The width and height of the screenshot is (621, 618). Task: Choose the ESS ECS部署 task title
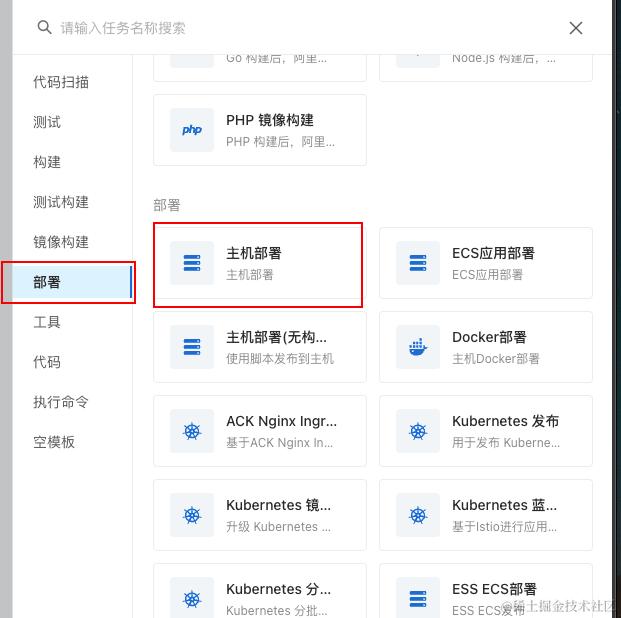(x=494, y=589)
